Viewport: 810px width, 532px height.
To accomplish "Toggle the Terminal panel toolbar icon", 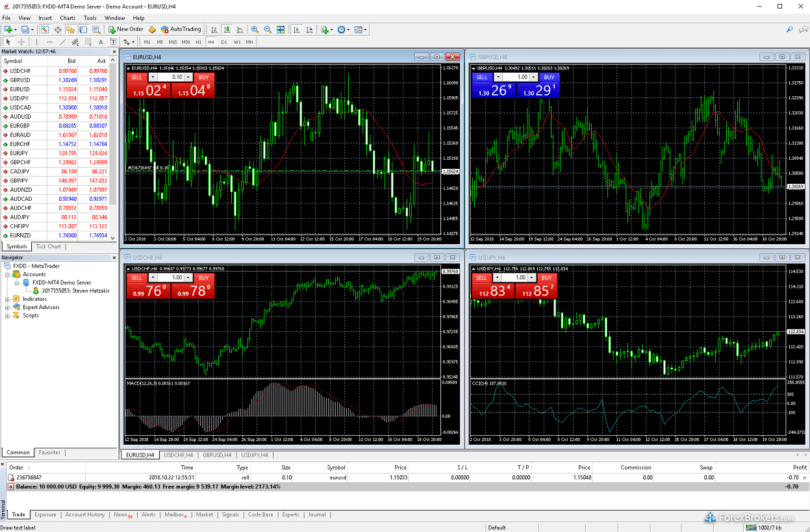I will click(83, 29).
